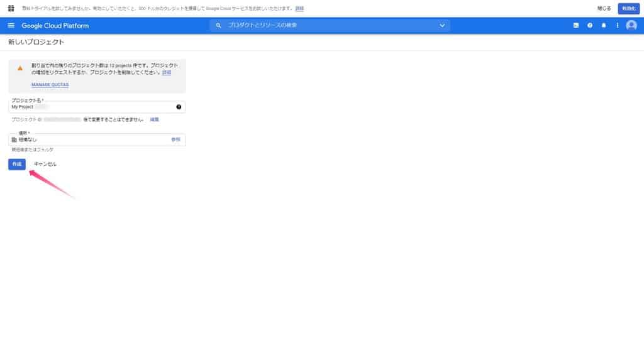This screenshot has width=644, height=338.
Task: Click 参照 to browse location
Action: tap(175, 139)
